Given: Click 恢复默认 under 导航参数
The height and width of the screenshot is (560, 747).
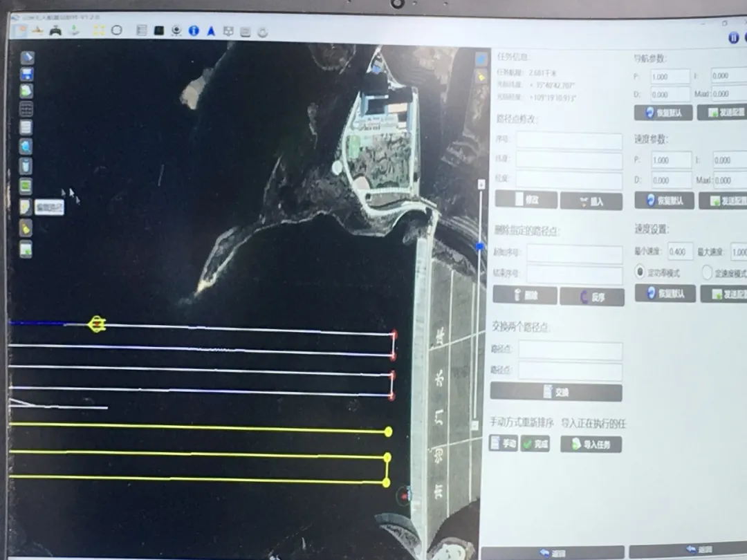Looking at the screenshot, I should point(663,113).
